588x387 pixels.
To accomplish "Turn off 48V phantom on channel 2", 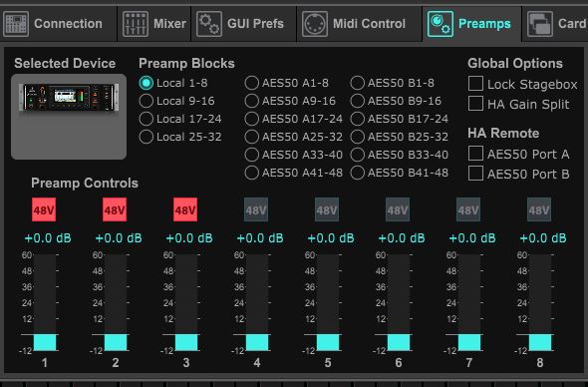I will pyautogui.click(x=115, y=209).
